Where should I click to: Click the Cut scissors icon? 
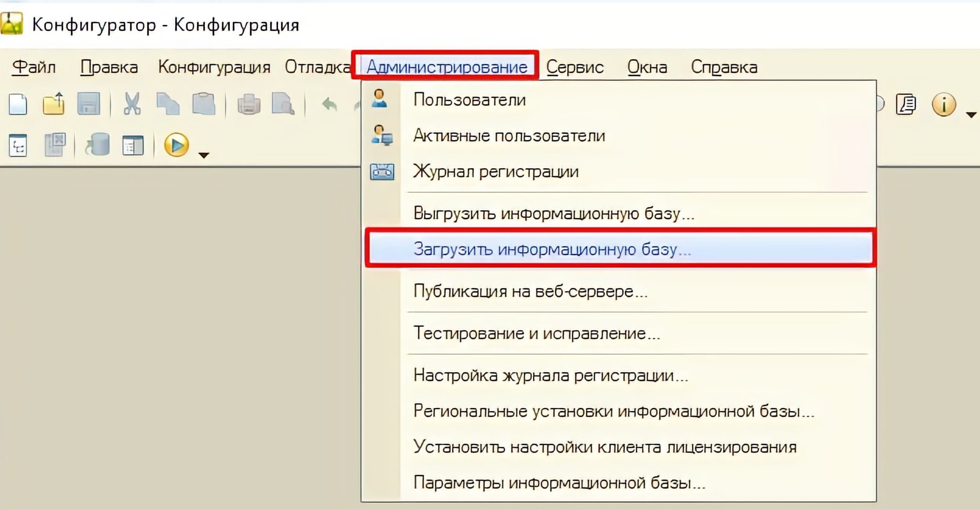coord(132,104)
